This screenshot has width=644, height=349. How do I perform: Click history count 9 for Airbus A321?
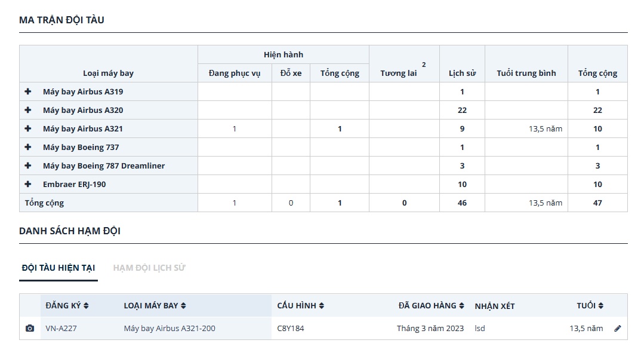pyautogui.click(x=462, y=128)
